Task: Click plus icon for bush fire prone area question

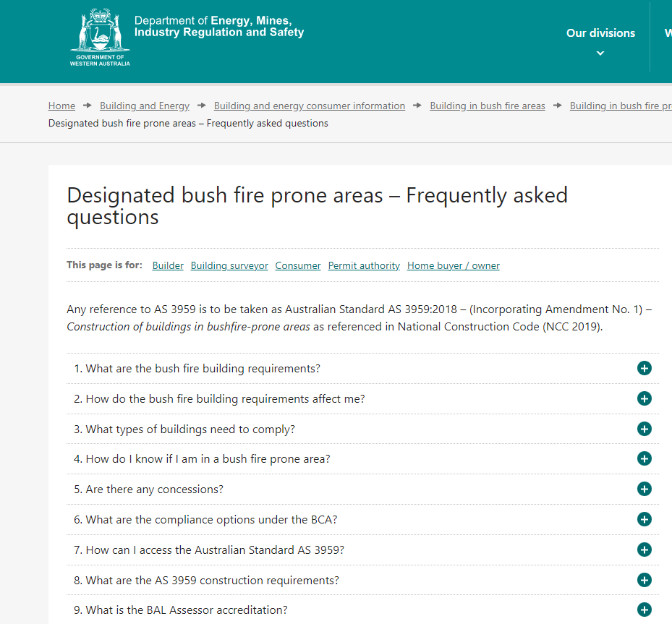Action: click(x=644, y=458)
